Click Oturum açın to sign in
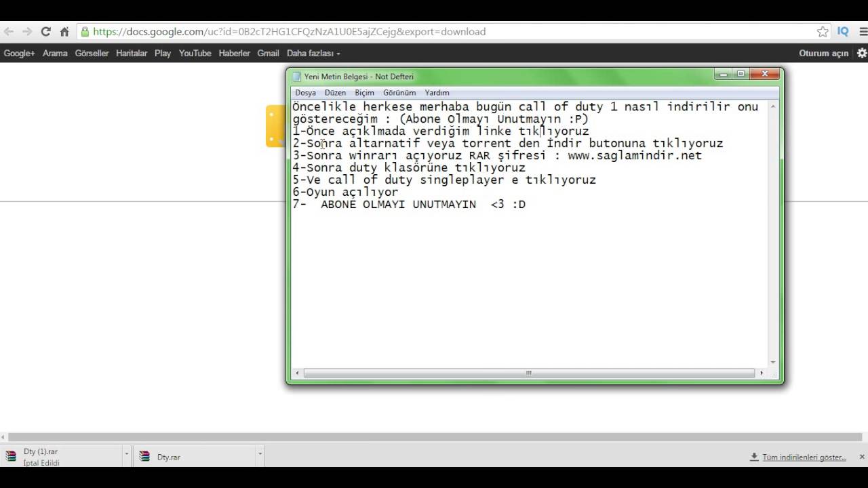Screen dimensions: 868x488 pyautogui.click(x=823, y=53)
